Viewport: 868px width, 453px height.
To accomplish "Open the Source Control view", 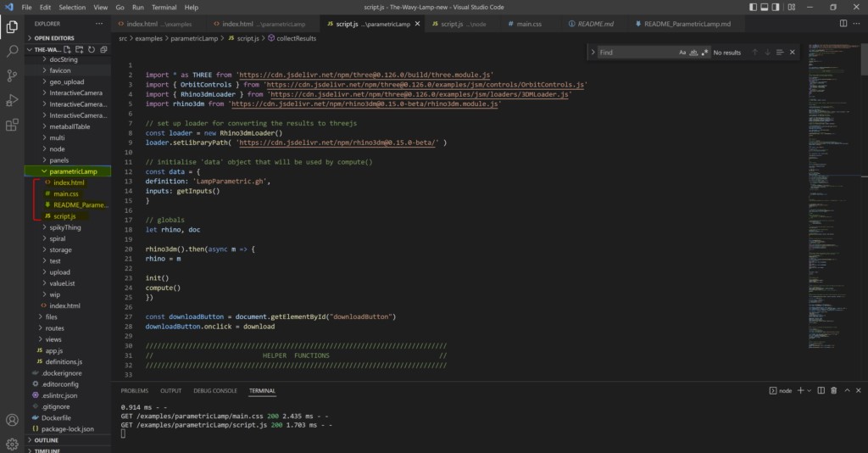I will click(12, 75).
